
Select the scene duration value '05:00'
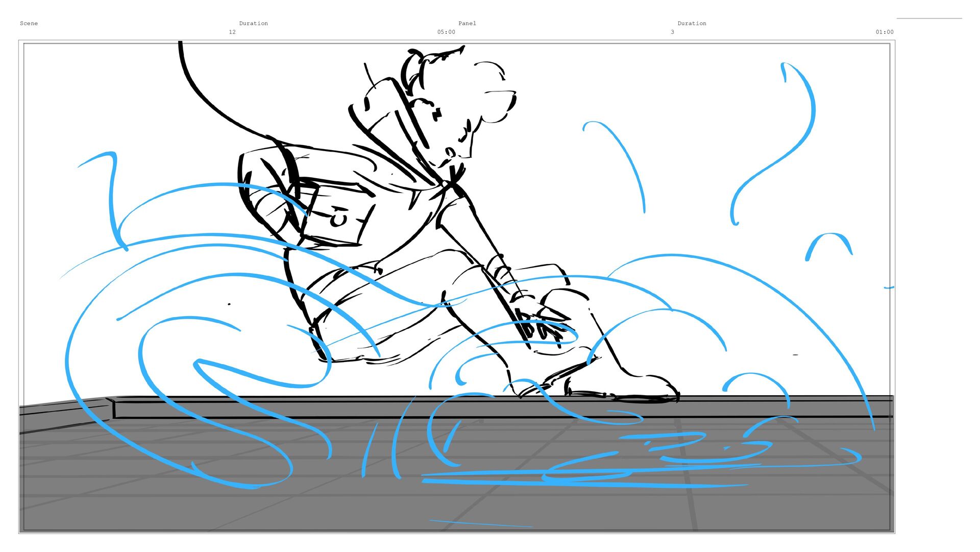pyautogui.click(x=446, y=32)
